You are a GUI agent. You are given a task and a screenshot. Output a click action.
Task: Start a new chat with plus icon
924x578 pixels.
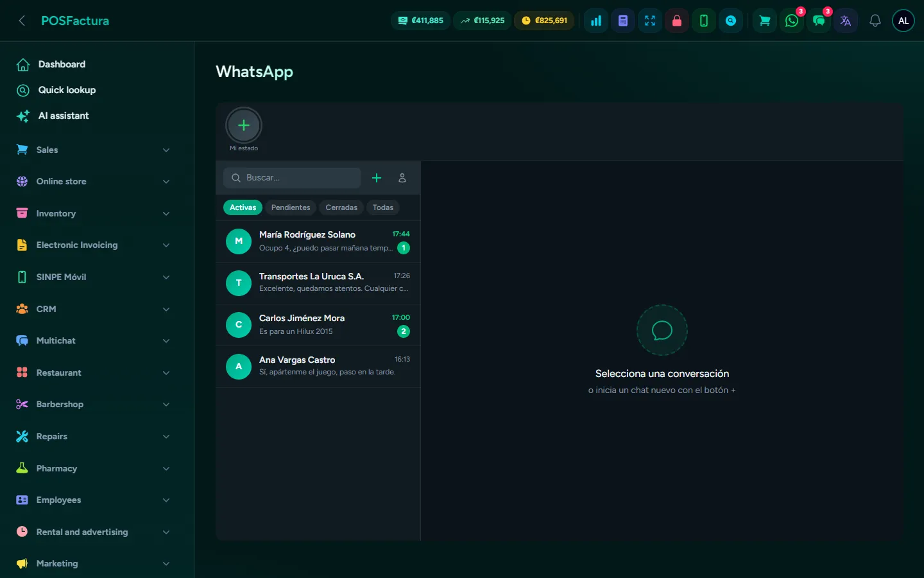click(377, 178)
